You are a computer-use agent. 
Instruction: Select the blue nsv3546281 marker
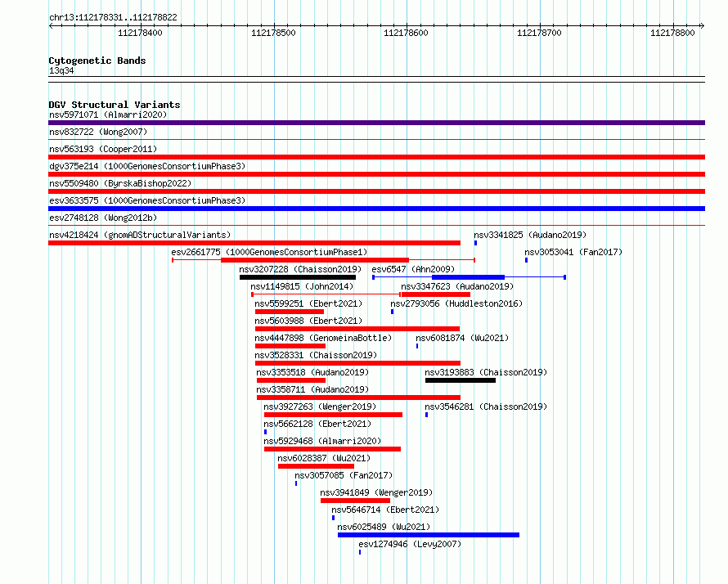pos(427,415)
